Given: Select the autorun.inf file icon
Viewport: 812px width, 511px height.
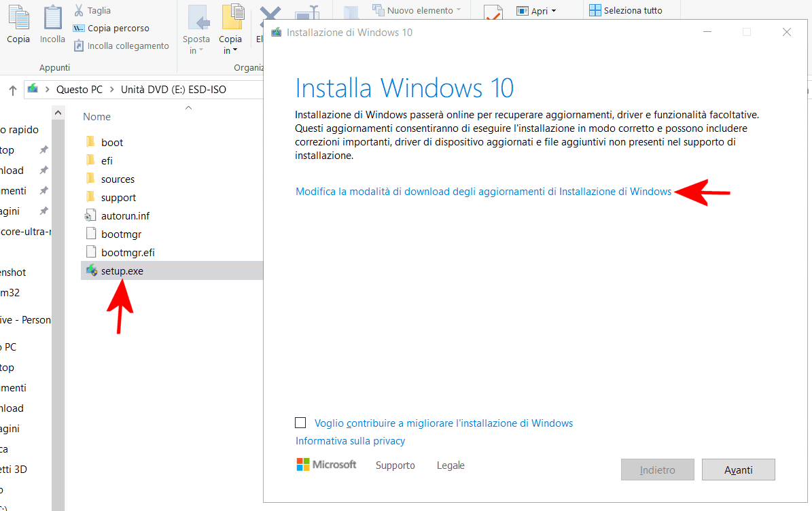Looking at the screenshot, I should (x=90, y=215).
